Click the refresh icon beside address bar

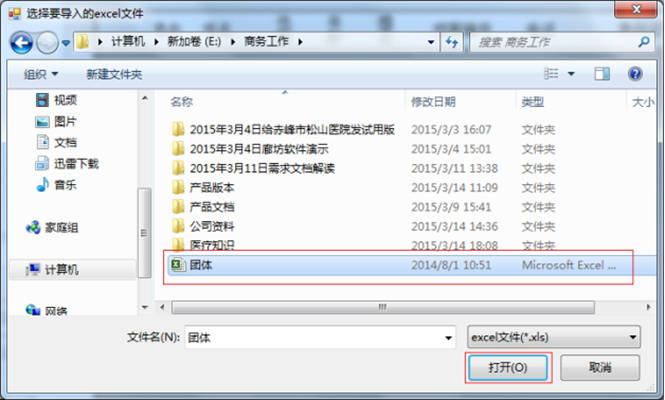(452, 42)
